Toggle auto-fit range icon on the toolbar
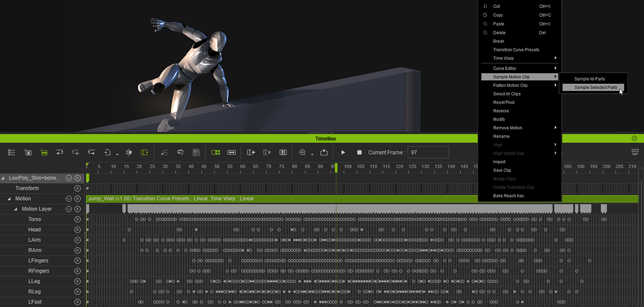Image resolution: width=644 pixels, height=307 pixels. click(231, 152)
